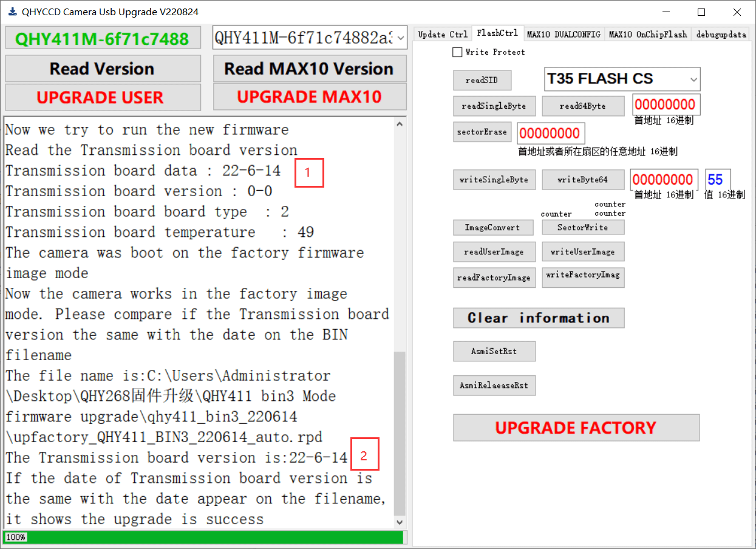The height and width of the screenshot is (549, 756).
Task: Expand the T35 FLASH CS dropdown
Action: [x=621, y=79]
